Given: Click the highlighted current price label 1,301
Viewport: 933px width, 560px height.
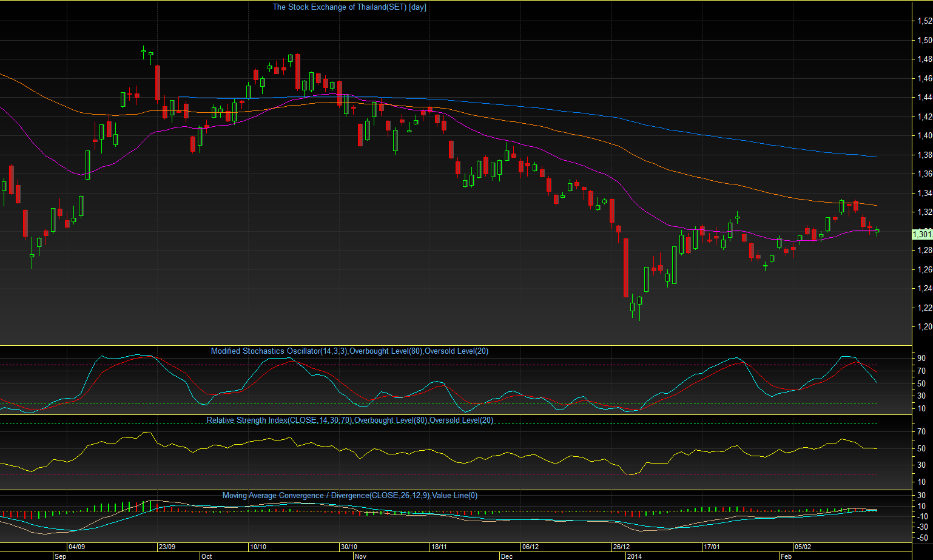Looking at the screenshot, I should [922, 234].
